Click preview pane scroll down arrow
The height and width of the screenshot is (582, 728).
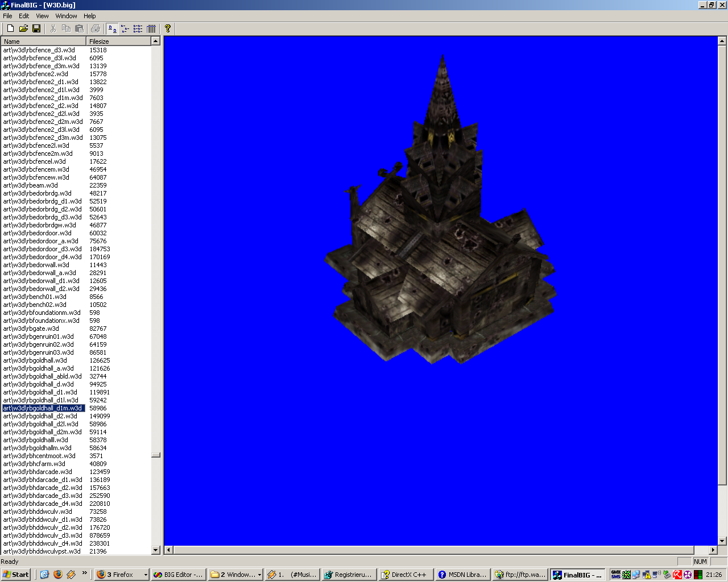click(722, 541)
